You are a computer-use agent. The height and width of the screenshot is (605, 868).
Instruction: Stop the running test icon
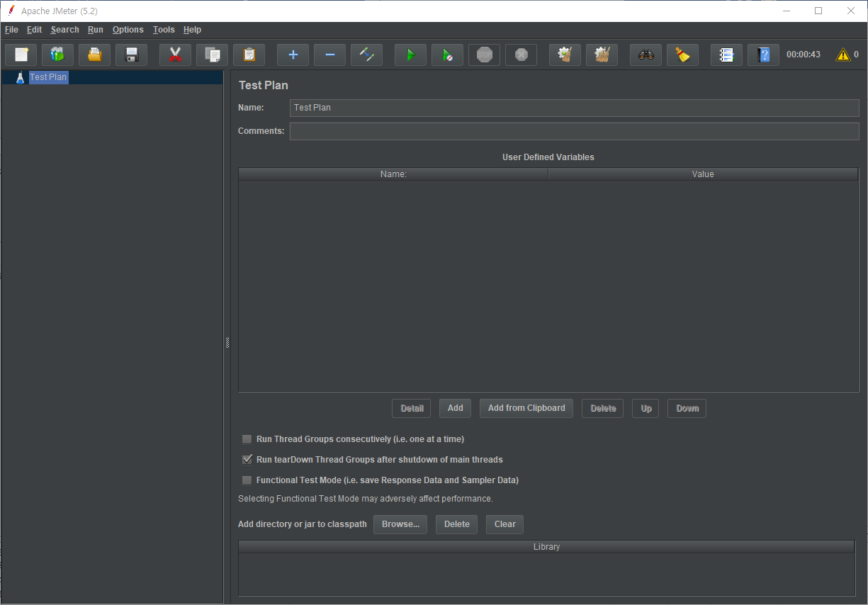point(485,55)
